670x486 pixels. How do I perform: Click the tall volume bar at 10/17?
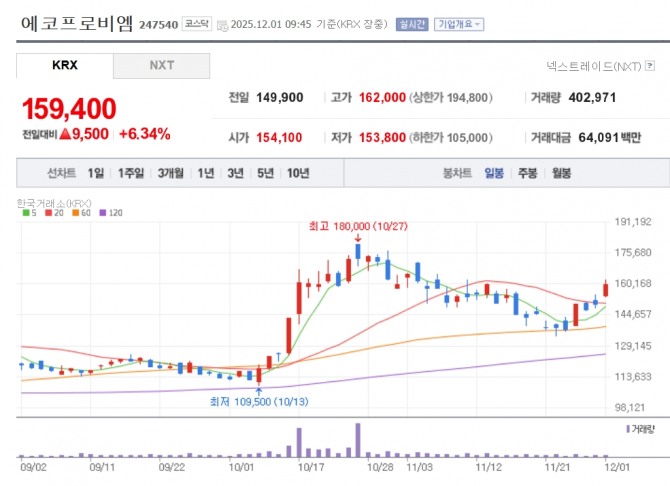tap(299, 442)
